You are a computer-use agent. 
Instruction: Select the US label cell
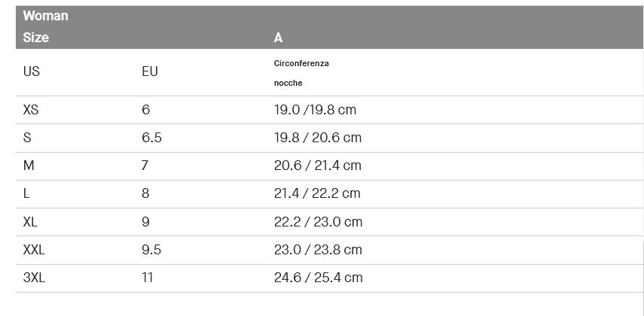pos(31,71)
